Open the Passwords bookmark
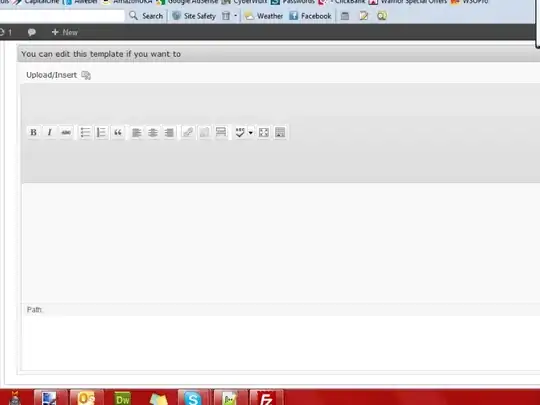This screenshot has width=540, height=405. (x=293, y=2)
